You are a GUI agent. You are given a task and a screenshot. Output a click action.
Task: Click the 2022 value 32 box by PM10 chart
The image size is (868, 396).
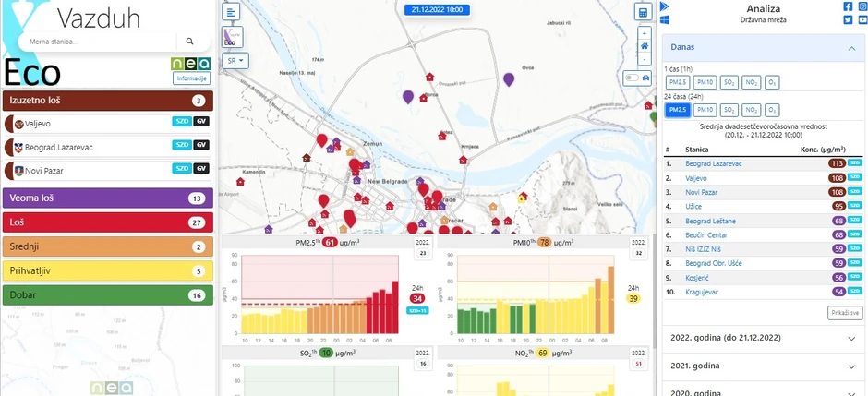(638, 249)
